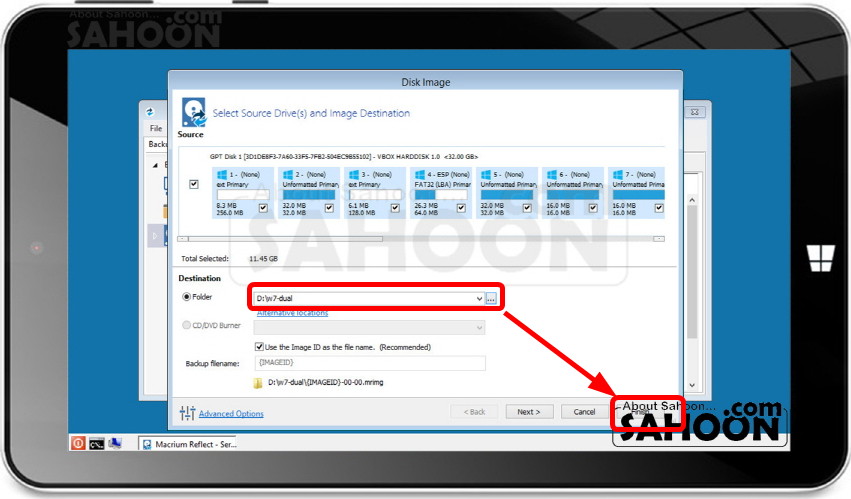Uncheck partition 2 Unformatted 32.0 MB checkbox
The image size is (851, 499).
click(x=329, y=208)
